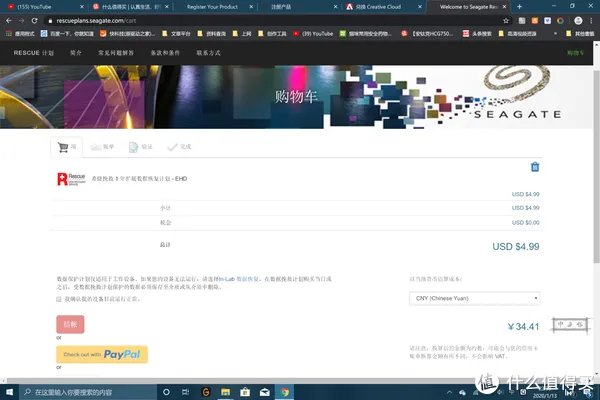This screenshot has height=400, width=600.
Task: Open the Chrome three-dot menu
Action: [x=591, y=21]
